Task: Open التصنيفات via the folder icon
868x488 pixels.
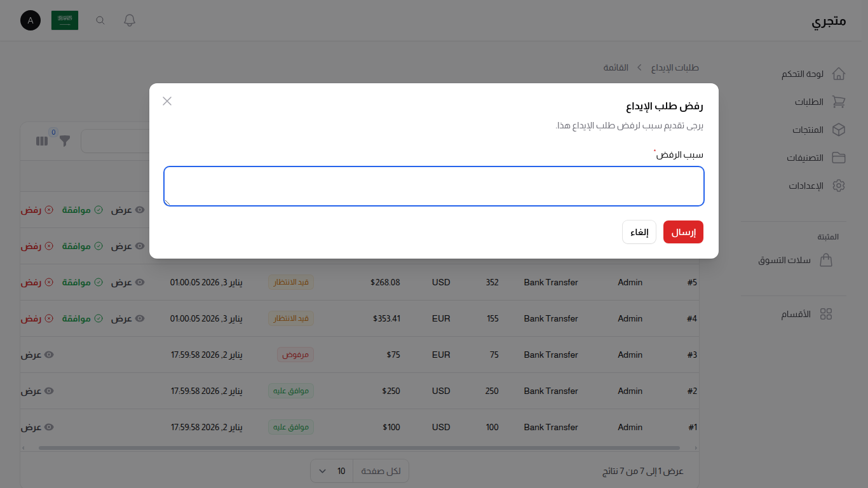Action: point(839,158)
